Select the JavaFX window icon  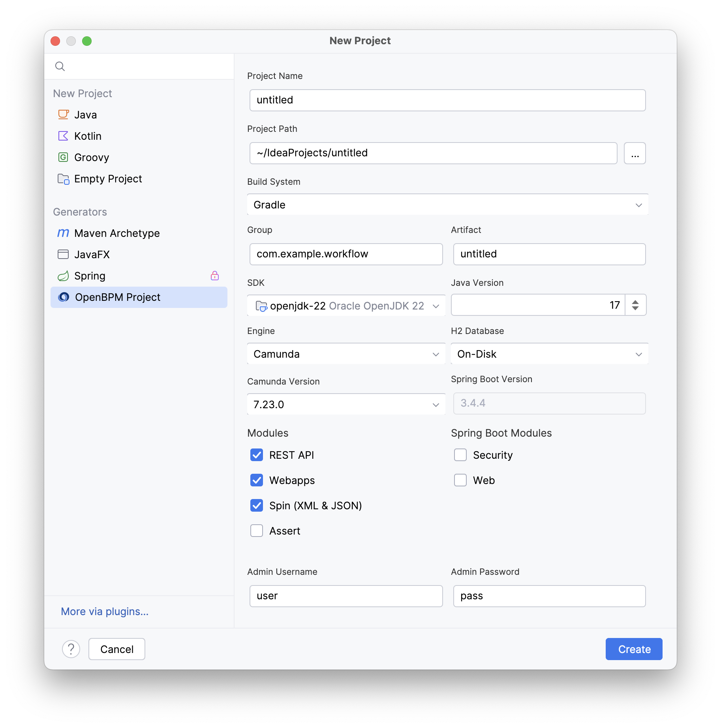63,254
